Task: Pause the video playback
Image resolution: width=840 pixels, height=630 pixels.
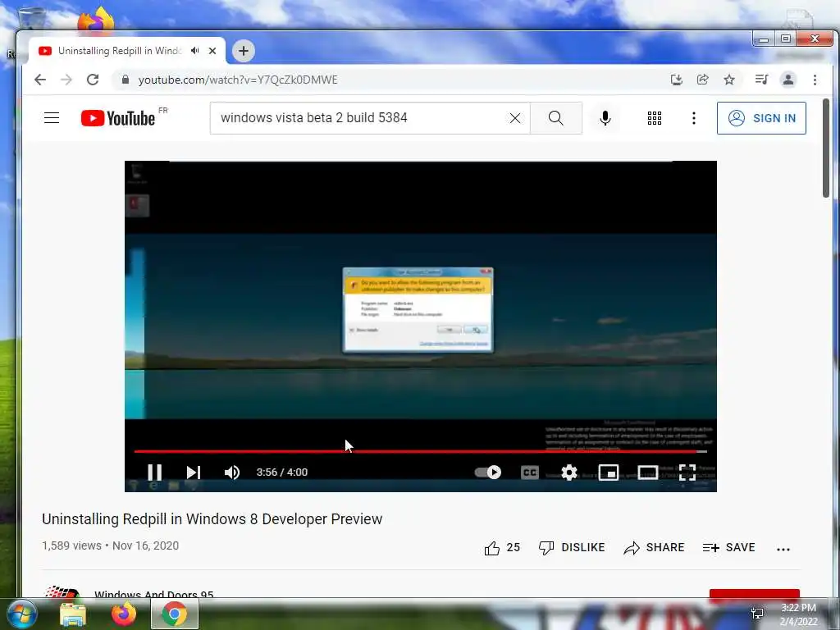Action: [x=155, y=472]
